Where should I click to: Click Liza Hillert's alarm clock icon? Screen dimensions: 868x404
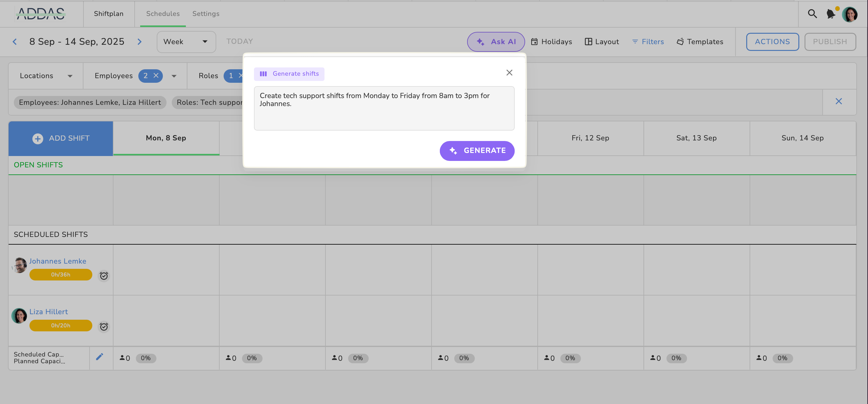pos(104,326)
